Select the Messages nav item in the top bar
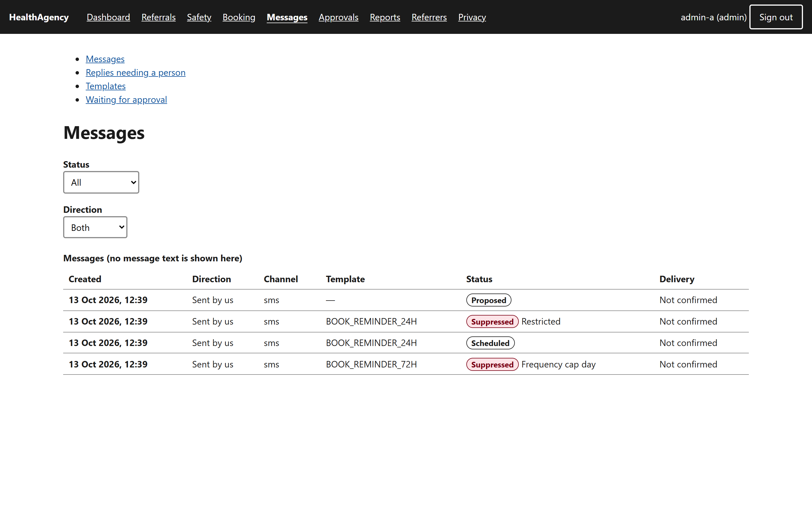812x508 pixels. (x=287, y=17)
